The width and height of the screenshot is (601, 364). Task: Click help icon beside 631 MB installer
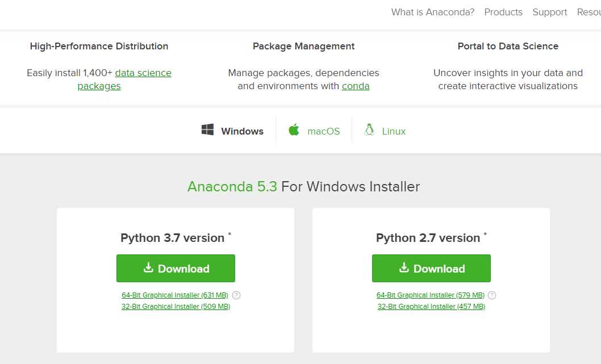tap(236, 295)
